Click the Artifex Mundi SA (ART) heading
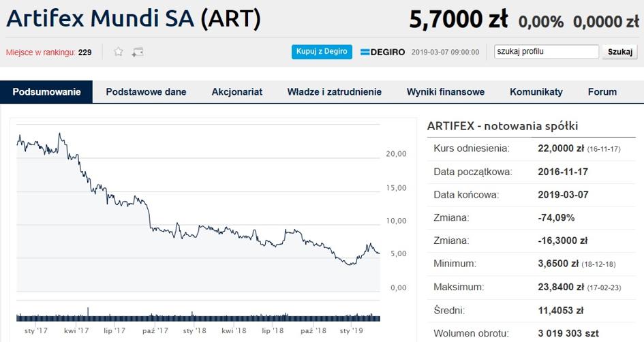 pos(134,18)
